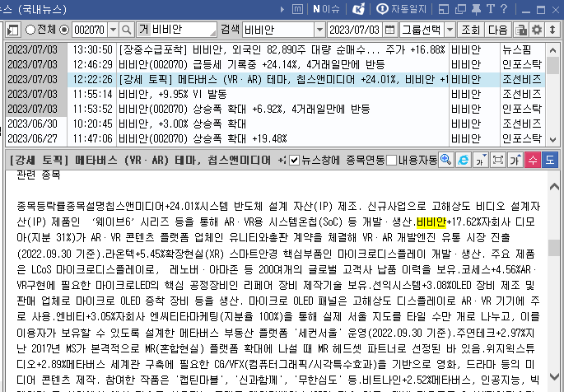Click the 'm' memo icon in title bar
The image size is (564, 392).
pos(297,9)
